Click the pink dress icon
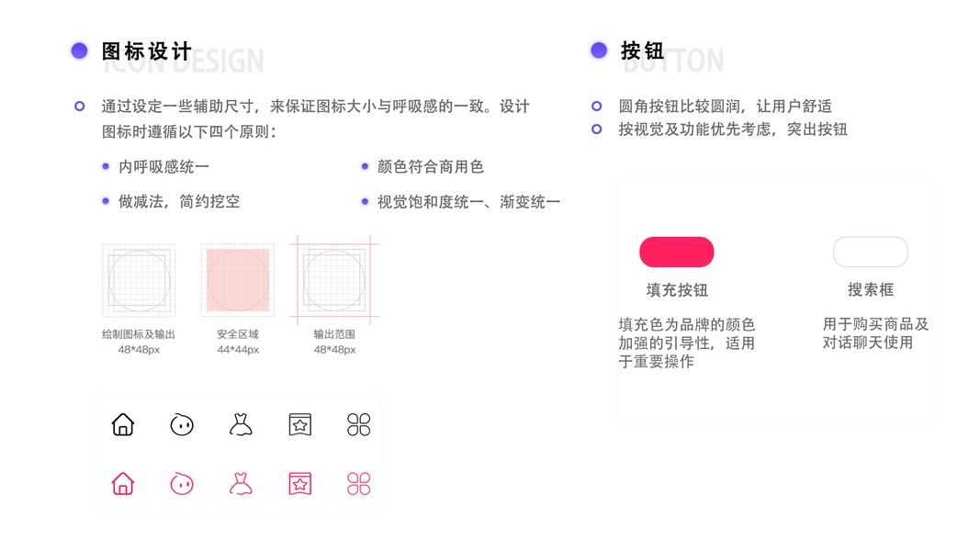 (x=241, y=483)
